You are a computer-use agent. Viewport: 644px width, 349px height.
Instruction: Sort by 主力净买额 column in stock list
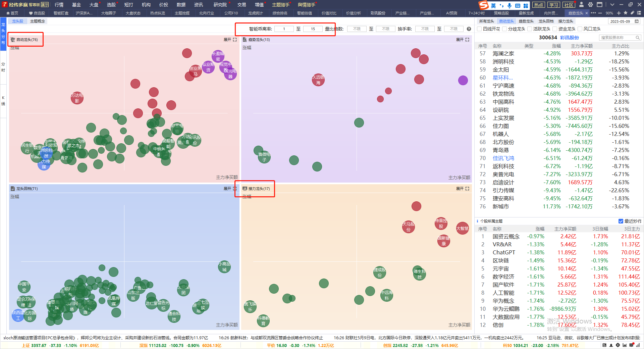[582, 46]
